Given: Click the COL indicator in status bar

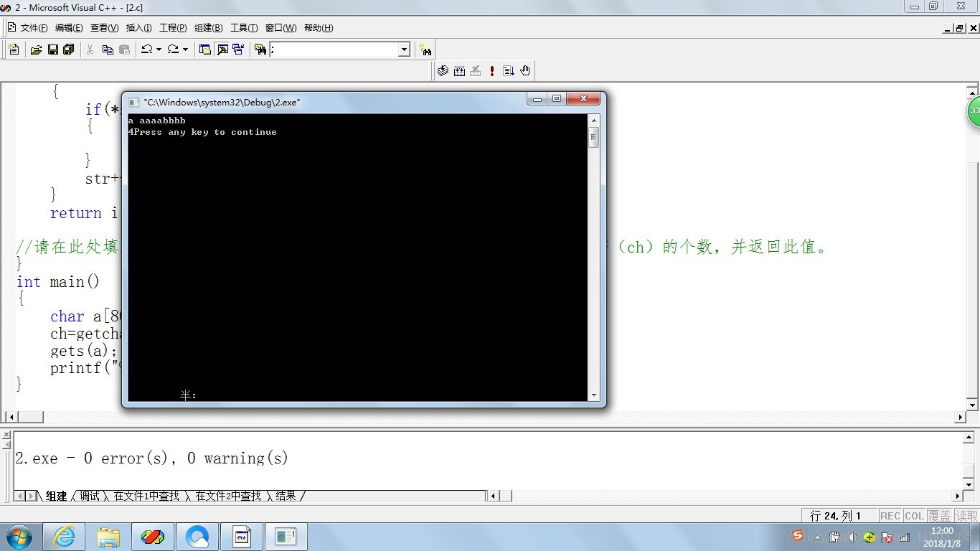Looking at the screenshot, I should click(x=914, y=516).
